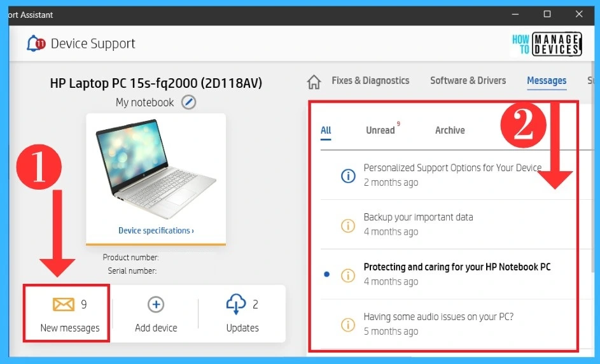The height and width of the screenshot is (364, 600).
Task: Open the Device specifications link
Action: (x=156, y=230)
